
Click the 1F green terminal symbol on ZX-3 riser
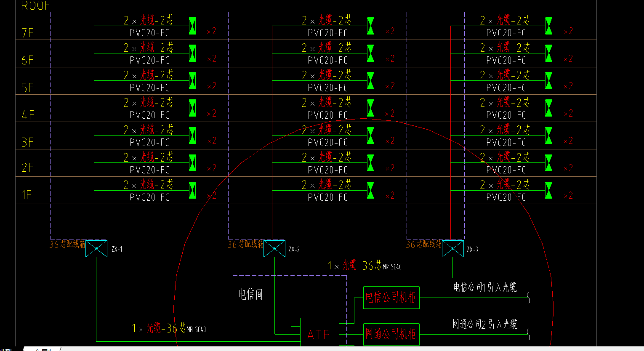(549, 190)
